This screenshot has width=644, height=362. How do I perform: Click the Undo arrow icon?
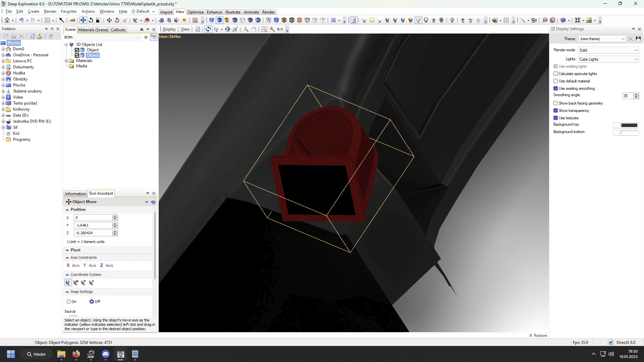(21, 20)
